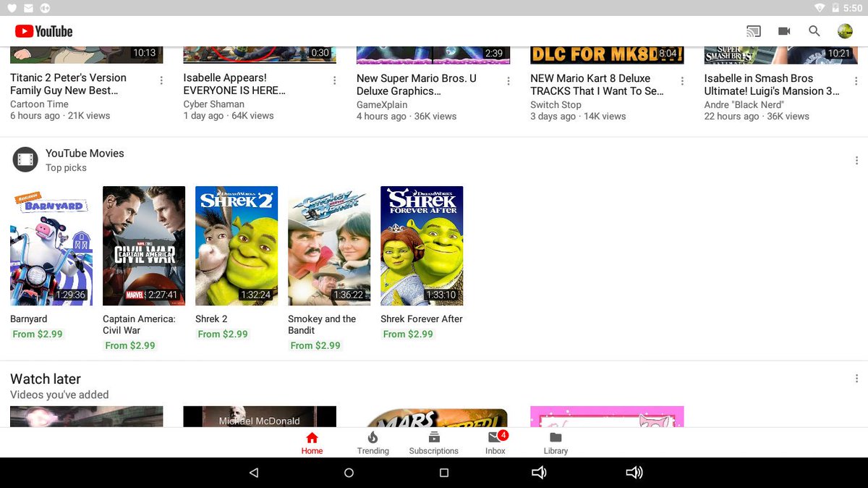The width and height of the screenshot is (868, 488).
Task: Tap the Android home circle button
Action: pos(349,473)
